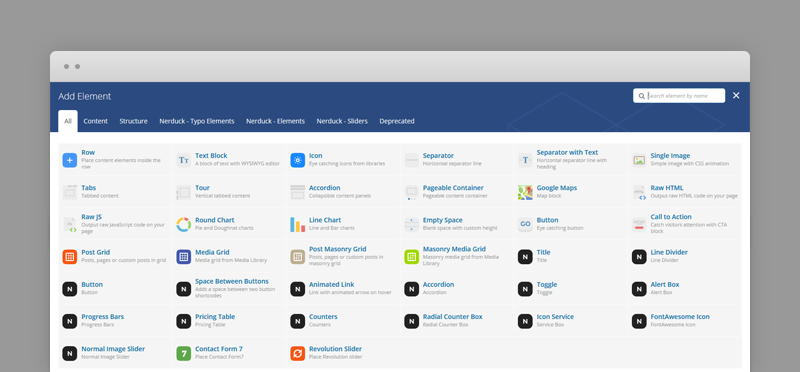Image resolution: width=800 pixels, height=372 pixels.
Task: Select the Pageable Container icon
Action: tap(411, 192)
